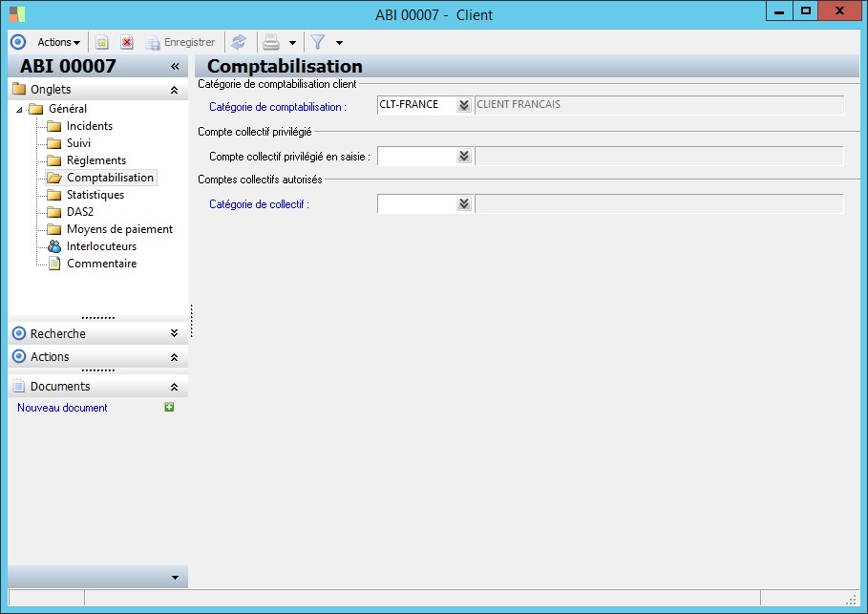Click the printer toolbar icon
The height and width of the screenshot is (614, 868).
click(271, 42)
